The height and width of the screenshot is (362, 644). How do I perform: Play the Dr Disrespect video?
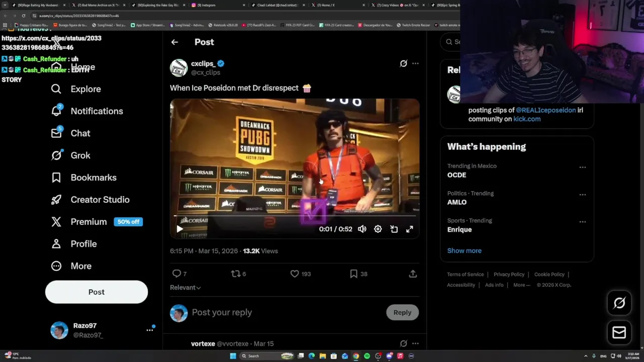pos(180,229)
